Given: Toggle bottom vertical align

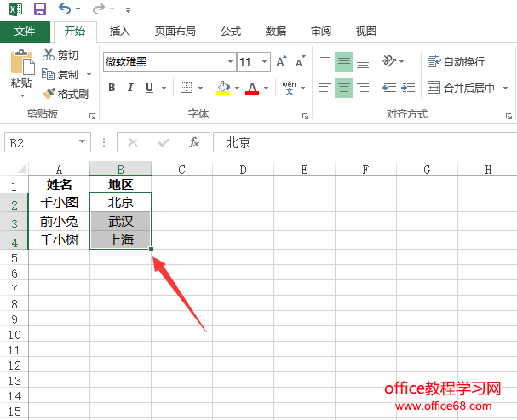Looking at the screenshot, I should click(363, 61).
